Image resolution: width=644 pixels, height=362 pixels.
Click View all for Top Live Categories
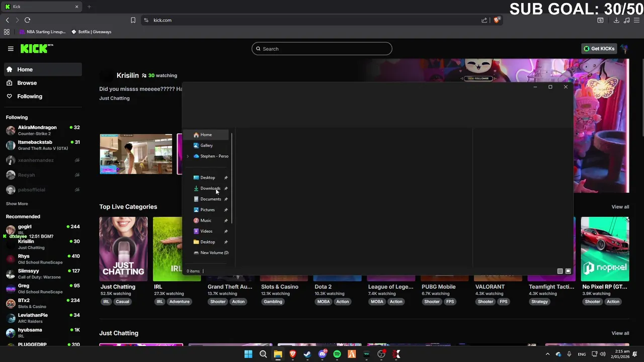(x=620, y=207)
